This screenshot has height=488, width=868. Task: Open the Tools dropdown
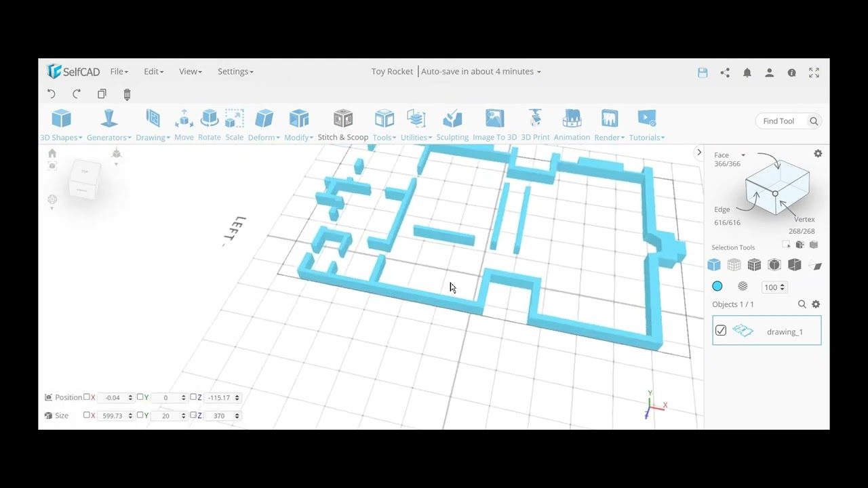click(x=384, y=125)
